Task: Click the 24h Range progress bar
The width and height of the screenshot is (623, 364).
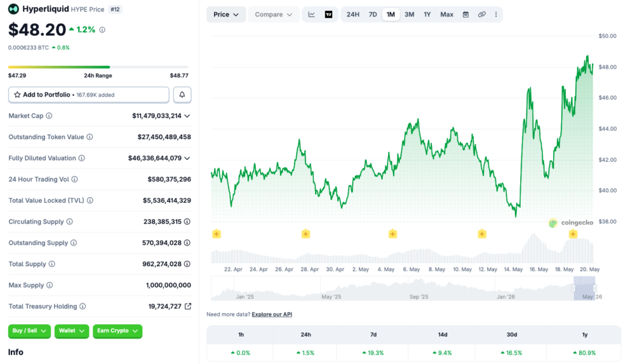Action: click(x=98, y=67)
